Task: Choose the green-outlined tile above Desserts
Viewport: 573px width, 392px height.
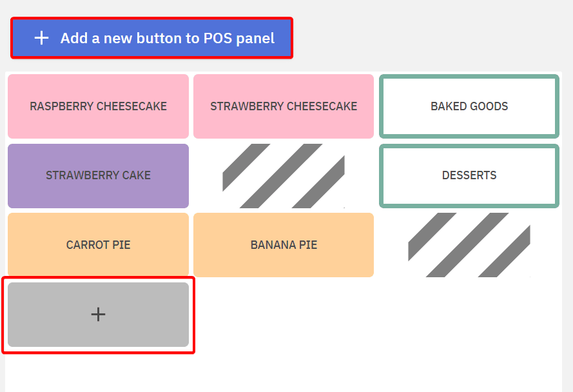Action: pos(469,106)
